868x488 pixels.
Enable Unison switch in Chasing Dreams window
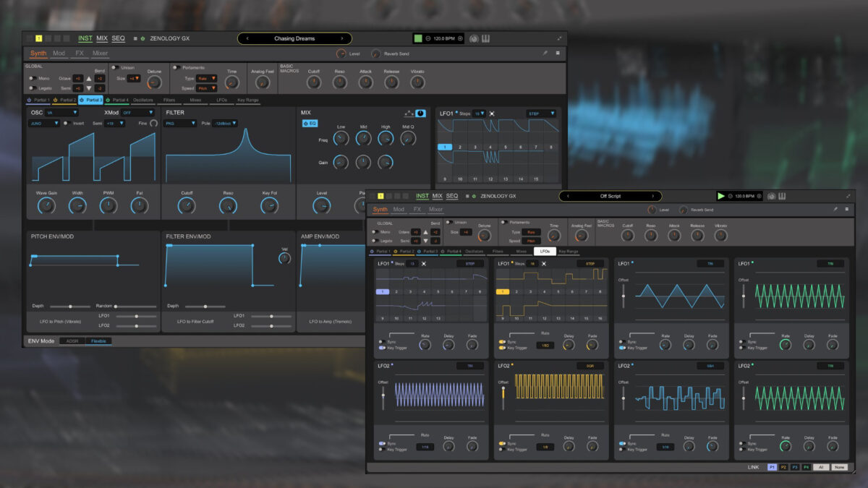115,68
